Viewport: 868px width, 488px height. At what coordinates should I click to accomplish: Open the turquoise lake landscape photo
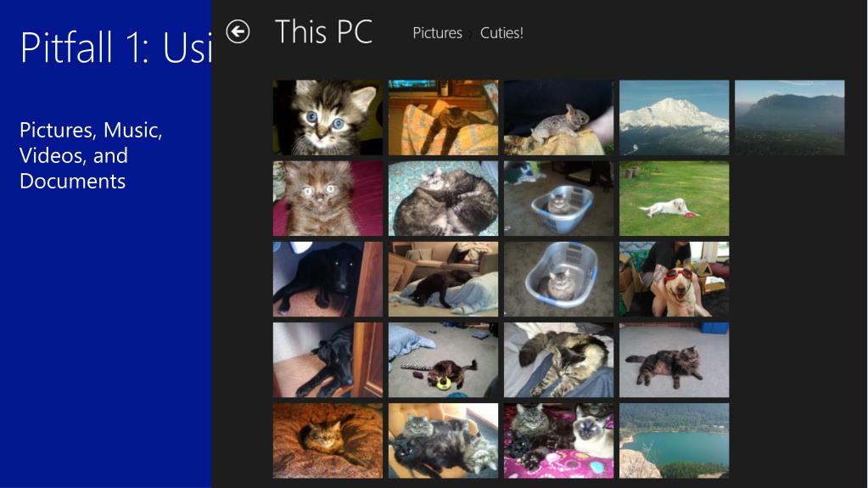(x=675, y=441)
